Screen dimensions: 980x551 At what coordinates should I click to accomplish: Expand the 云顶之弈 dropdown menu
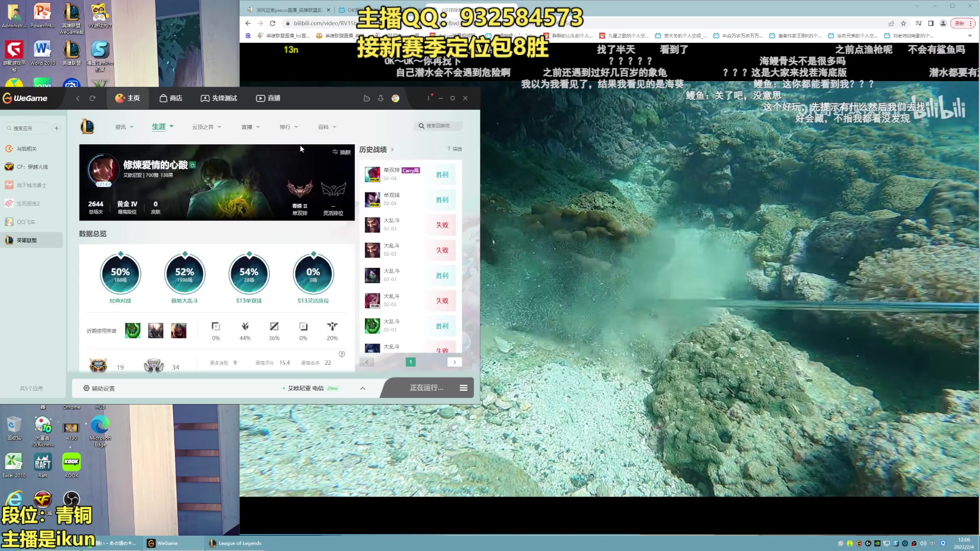coord(207,127)
